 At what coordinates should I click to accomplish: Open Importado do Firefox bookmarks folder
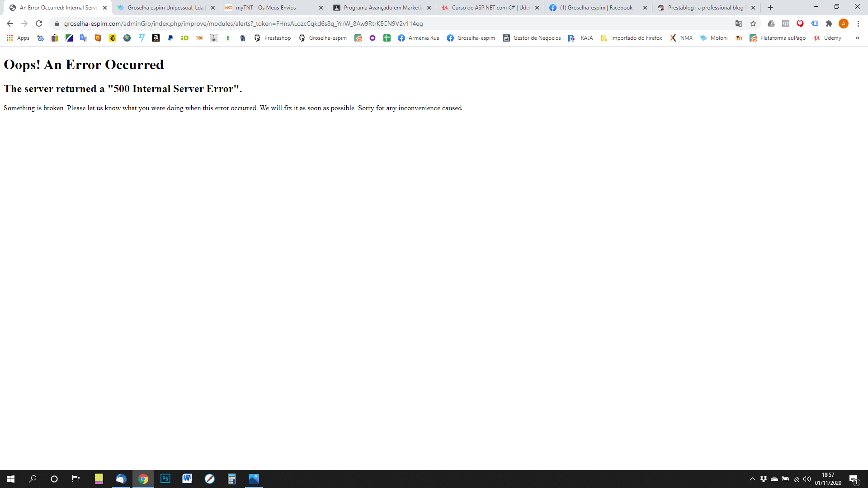[x=632, y=38]
